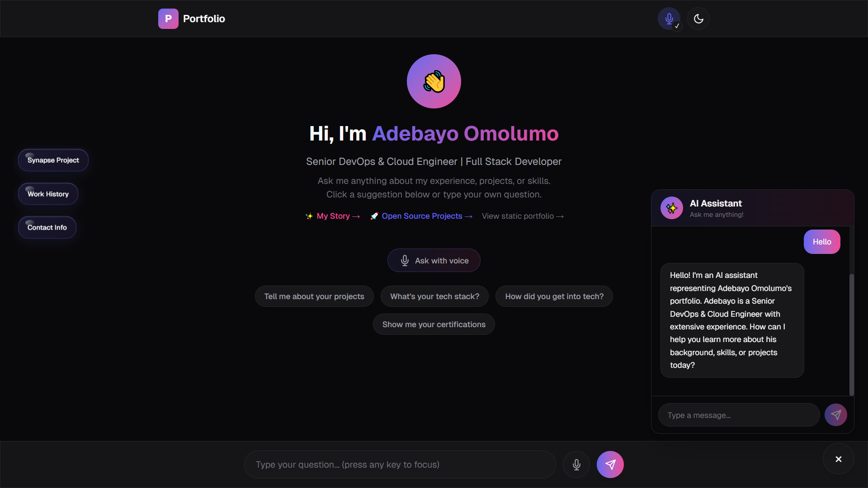The height and width of the screenshot is (488, 868).
Task: Open the My Story link
Action: coord(333,216)
